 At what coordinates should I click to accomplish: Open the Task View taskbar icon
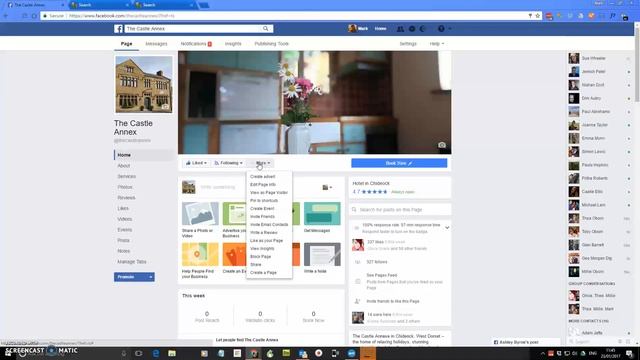(x=139, y=353)
